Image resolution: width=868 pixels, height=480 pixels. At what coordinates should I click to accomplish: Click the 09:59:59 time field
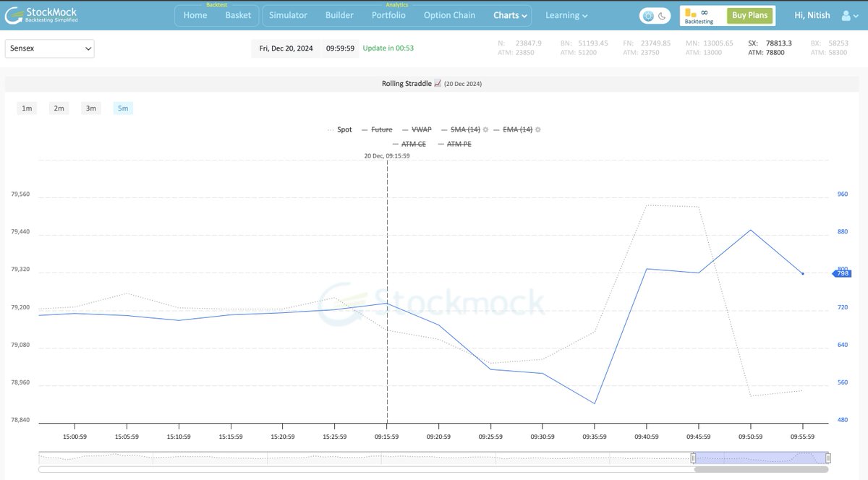pyautogui.click(x=340, y=48)
